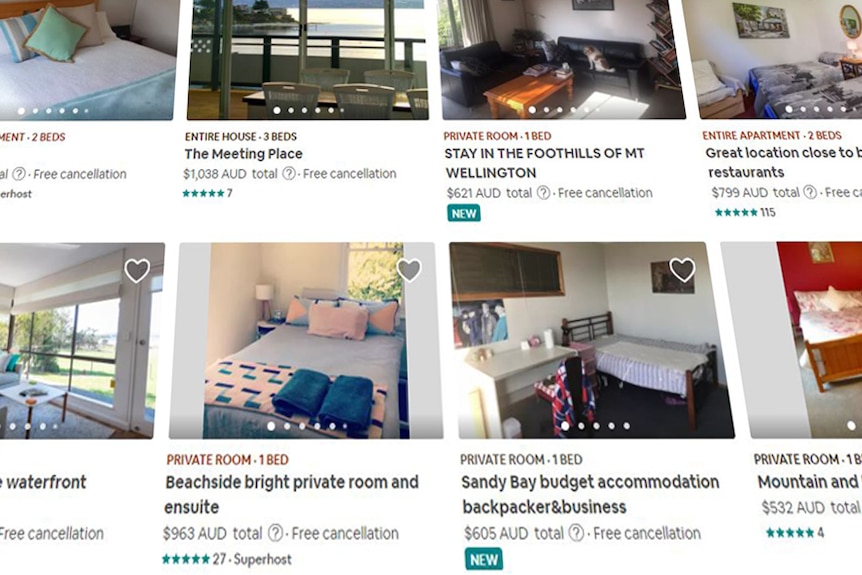Open Sandy Bay budget accommodation backpacker&business listing

click(x=590, y=494)
